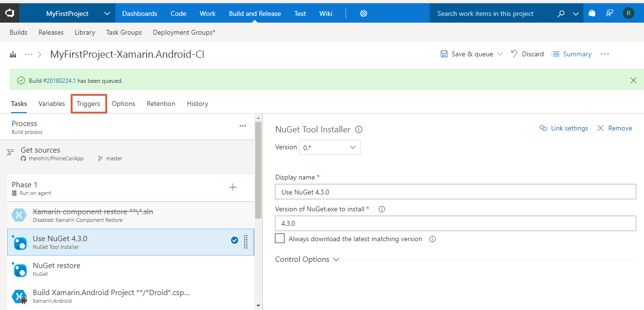Open the Save & queue dropdown arrow
Screen dimensions: 644x310
click(x=500, y=54)
